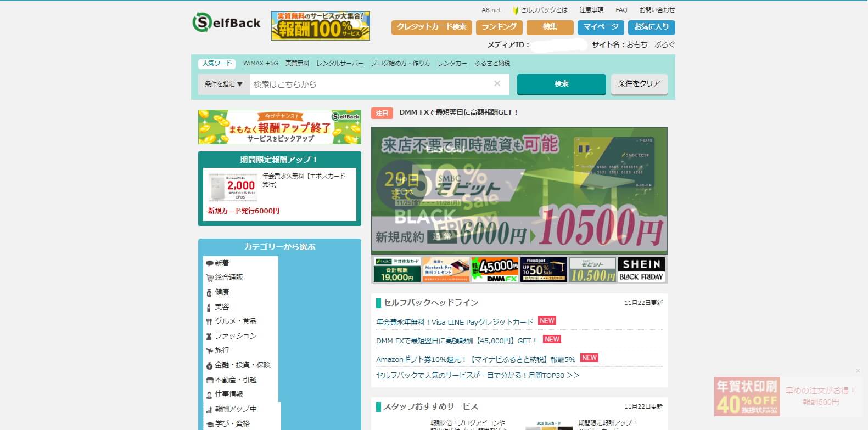Screen dimensions: 868x430
Task: Open the エポスカード thumbnail image
Action: coord(233,187)
